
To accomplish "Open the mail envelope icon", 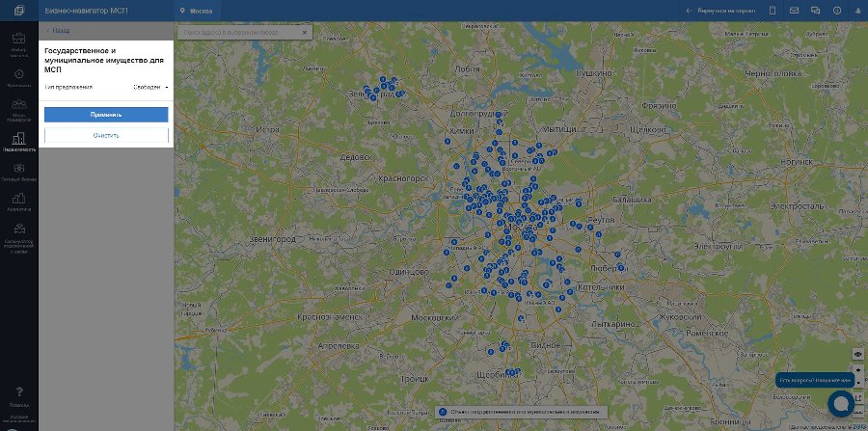I will coord(794,11).
